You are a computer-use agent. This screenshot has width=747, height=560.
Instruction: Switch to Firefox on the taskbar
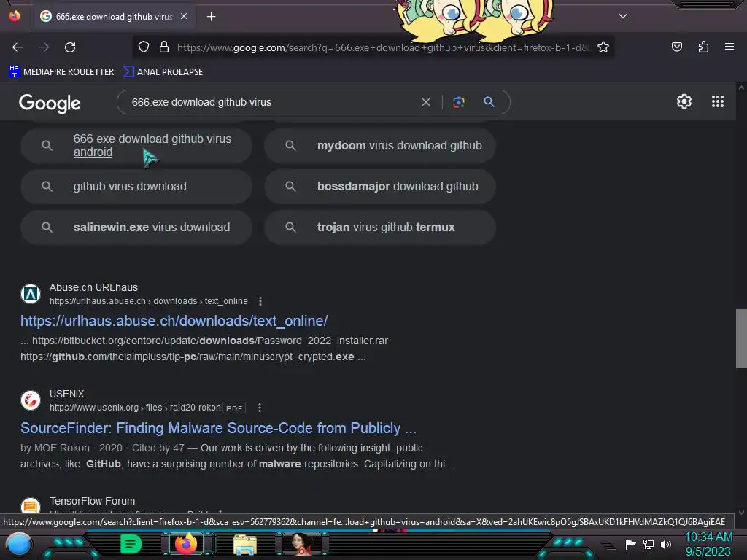186,544
